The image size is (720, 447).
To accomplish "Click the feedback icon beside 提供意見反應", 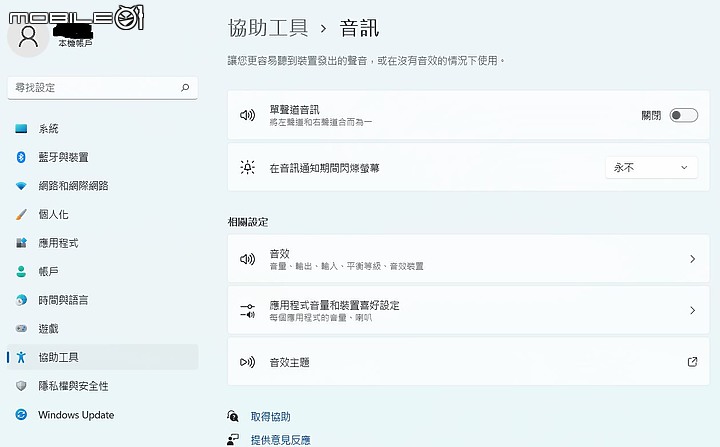I will tap(233, 439).
